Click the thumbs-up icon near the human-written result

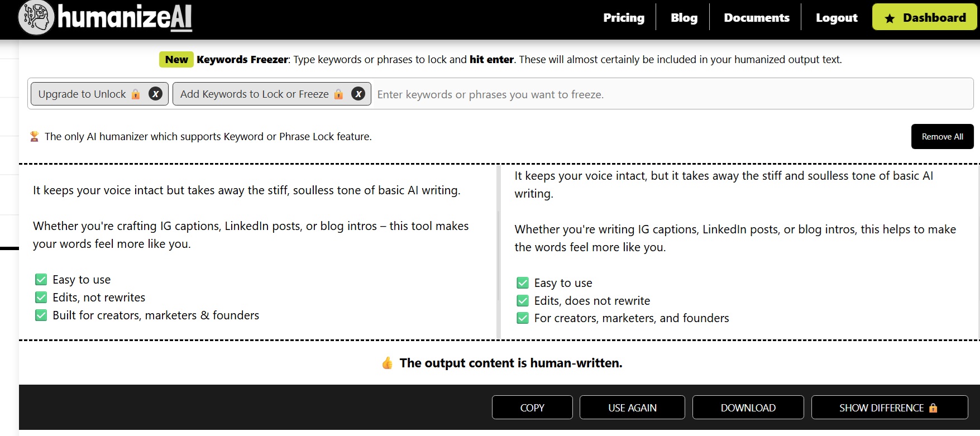(387, 363)
